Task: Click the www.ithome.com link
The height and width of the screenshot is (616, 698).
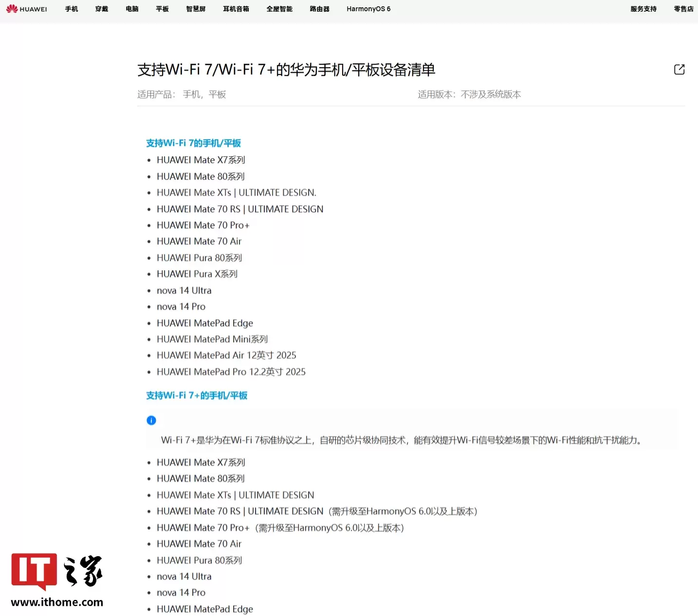Action: pyautogui.click(x=56, y=602)
